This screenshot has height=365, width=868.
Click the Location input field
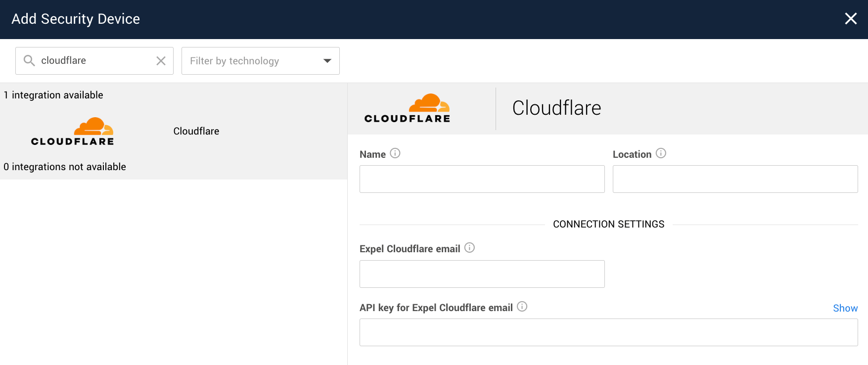pyautogui.click(x=735, y=179)
